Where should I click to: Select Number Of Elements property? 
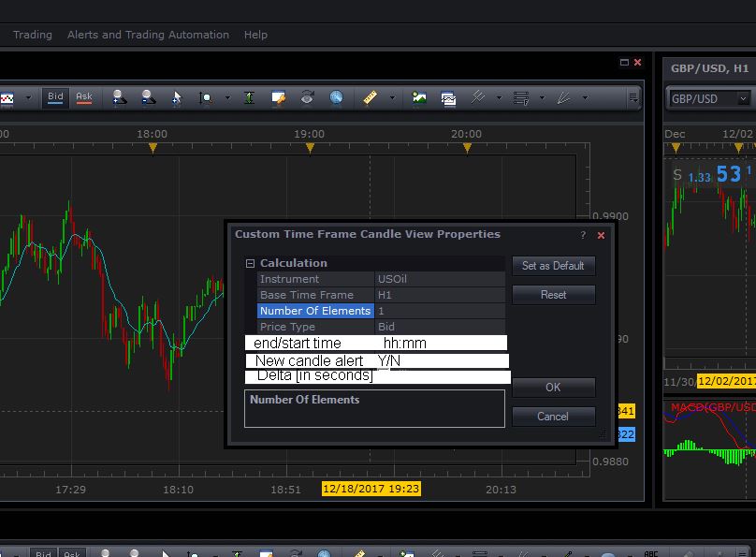point(316,311)
